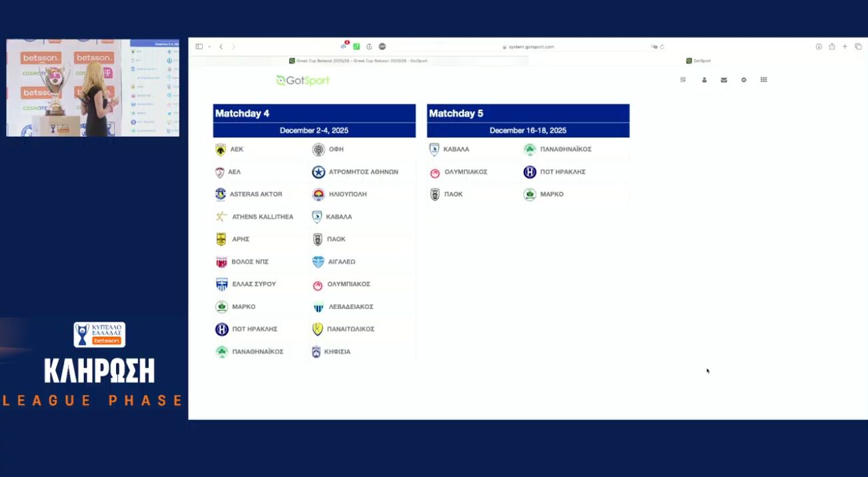The width and height of the screenshot is (868, 477).
Task: Click the browser back arrow
Action: [x=221, y=47]
